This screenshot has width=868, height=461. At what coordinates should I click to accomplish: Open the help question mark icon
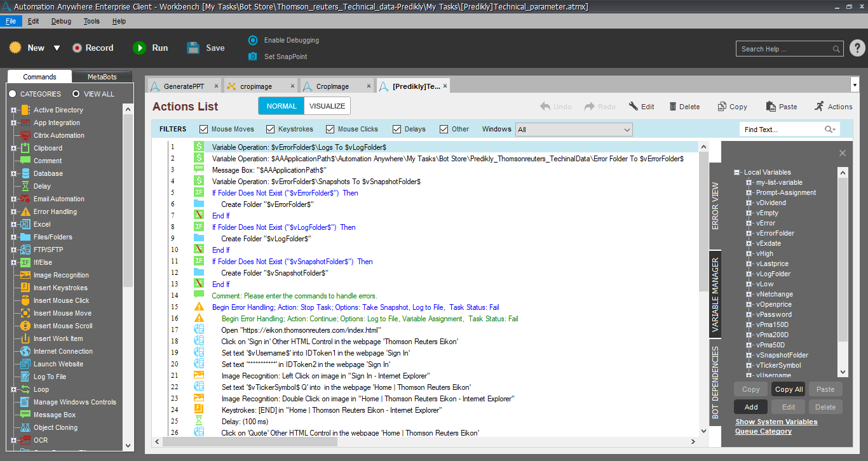tap(857, 48)
